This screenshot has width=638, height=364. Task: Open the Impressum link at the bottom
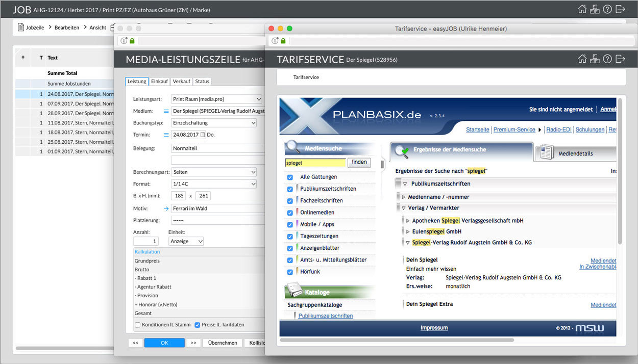(434, 328)
